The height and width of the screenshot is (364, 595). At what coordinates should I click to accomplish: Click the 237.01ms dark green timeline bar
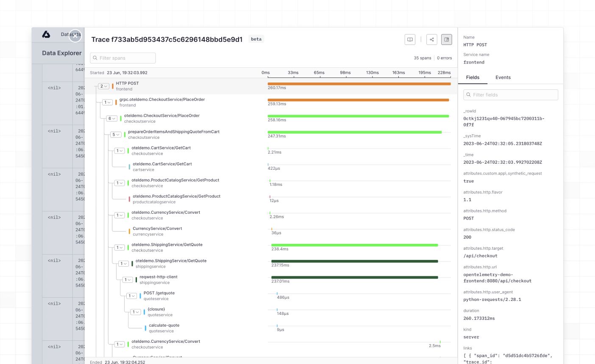pyautogui.click(x=355, y=277)
